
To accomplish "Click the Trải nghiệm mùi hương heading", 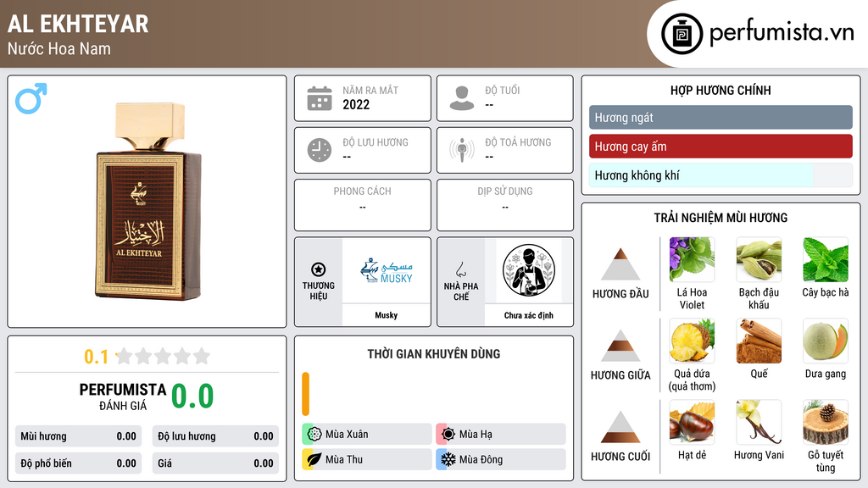I will tap(721, 218).
